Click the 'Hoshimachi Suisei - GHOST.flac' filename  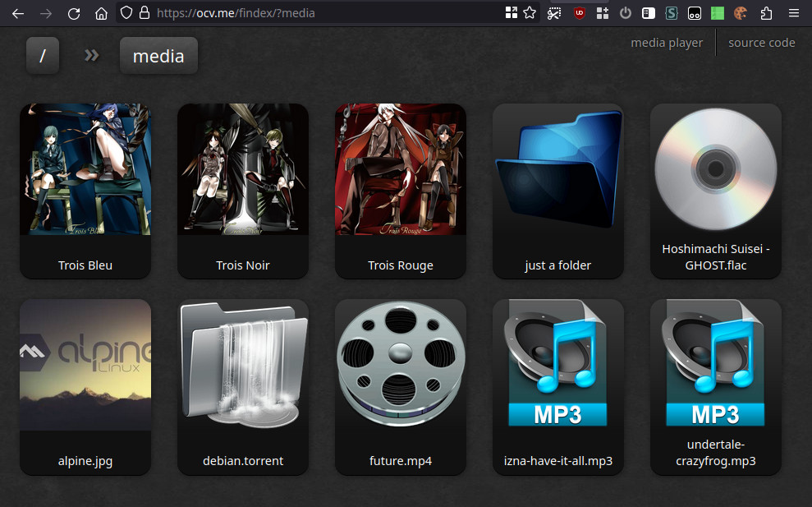[x=716, y=257]
